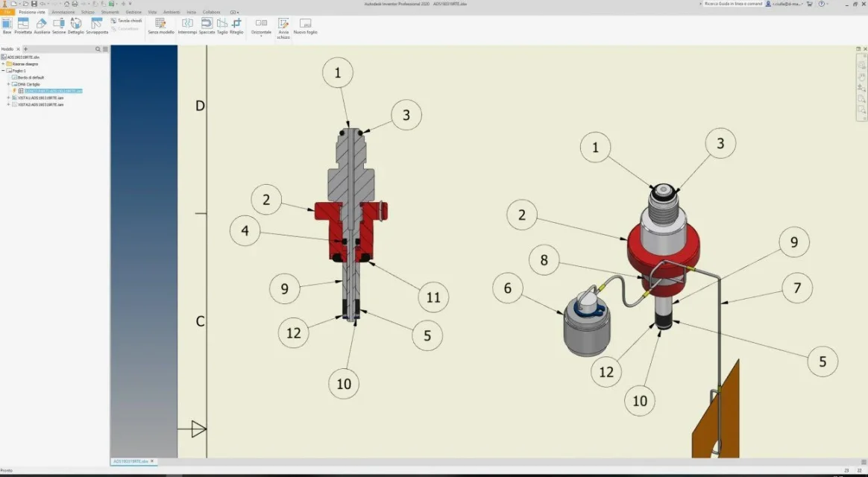This screenshot has height=477, width=868.
Task: Click the Sovrapposta tool icon
Action: coord(97,26)
